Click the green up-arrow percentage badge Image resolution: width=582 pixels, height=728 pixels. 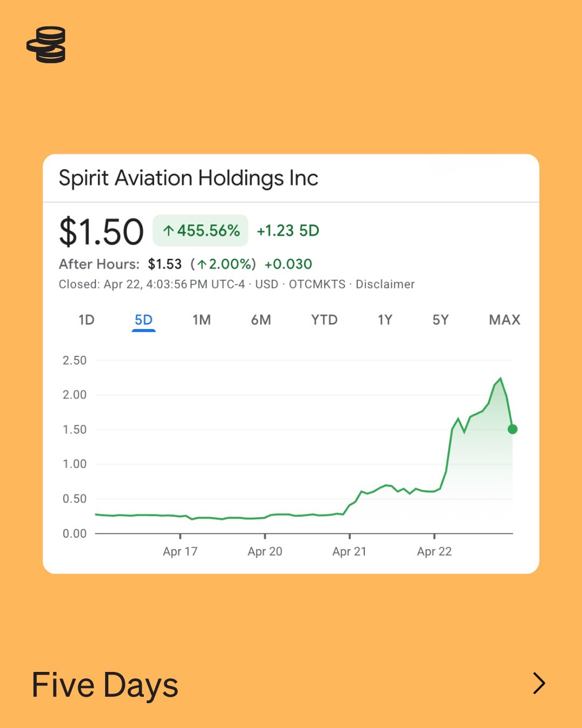point(200,231)
